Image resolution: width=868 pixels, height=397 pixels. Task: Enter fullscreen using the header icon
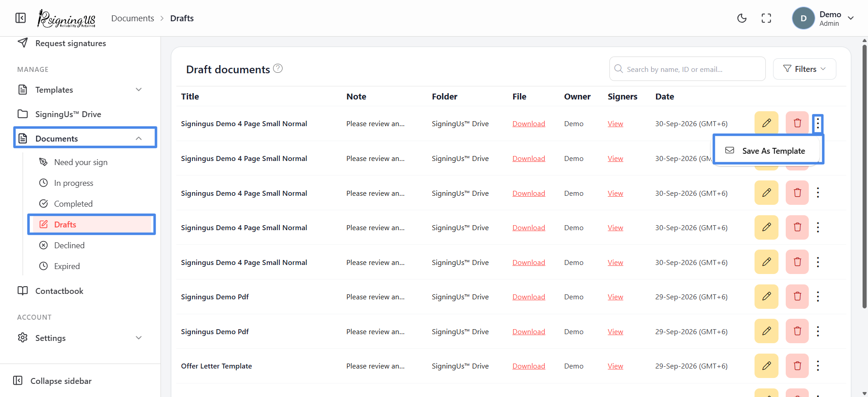tap(766, 18)
